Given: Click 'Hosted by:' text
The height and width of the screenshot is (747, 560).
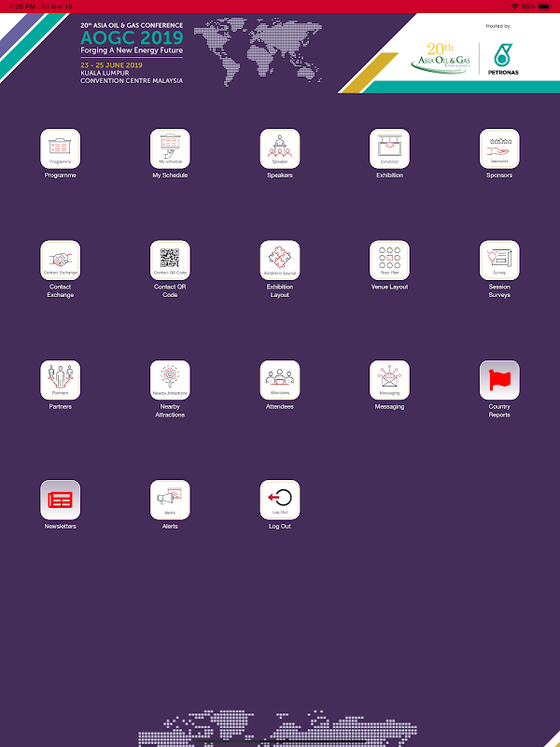Looking at the screenshot, I should pyautogui.click(x=498, y=26).
